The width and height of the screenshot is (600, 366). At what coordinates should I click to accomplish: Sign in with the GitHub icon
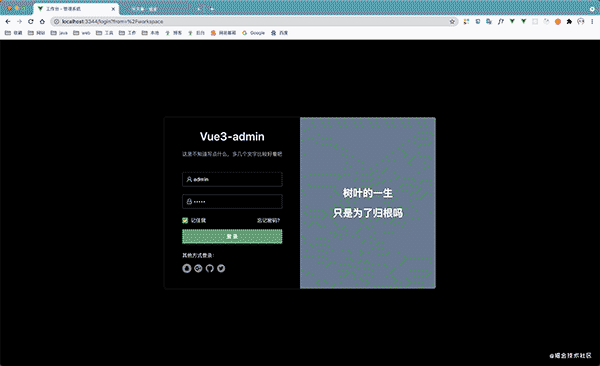210,268
